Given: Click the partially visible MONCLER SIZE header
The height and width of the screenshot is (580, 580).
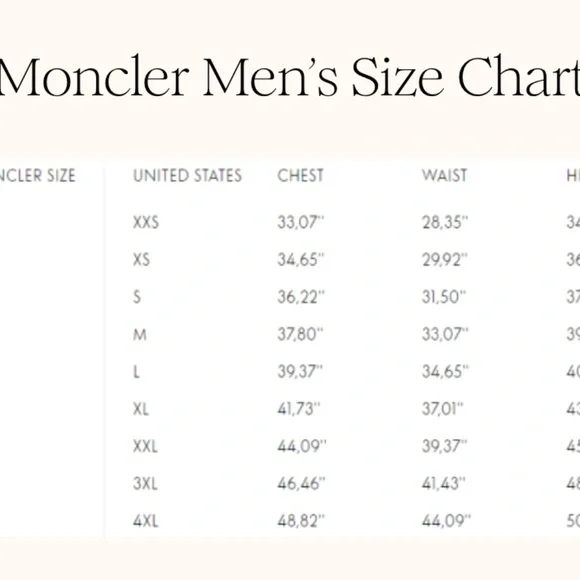Looking at the screenshot, I should (38, 175).
